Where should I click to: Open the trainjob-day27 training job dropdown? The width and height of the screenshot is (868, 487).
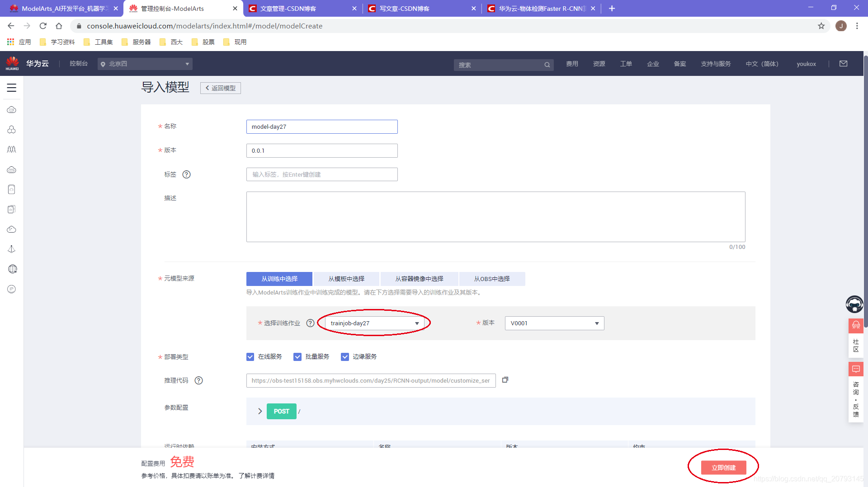374,323
